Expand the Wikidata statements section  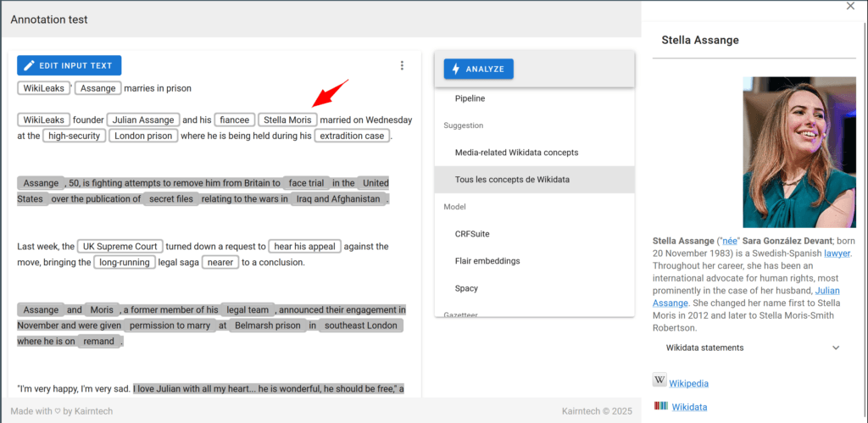pos(754,348)
